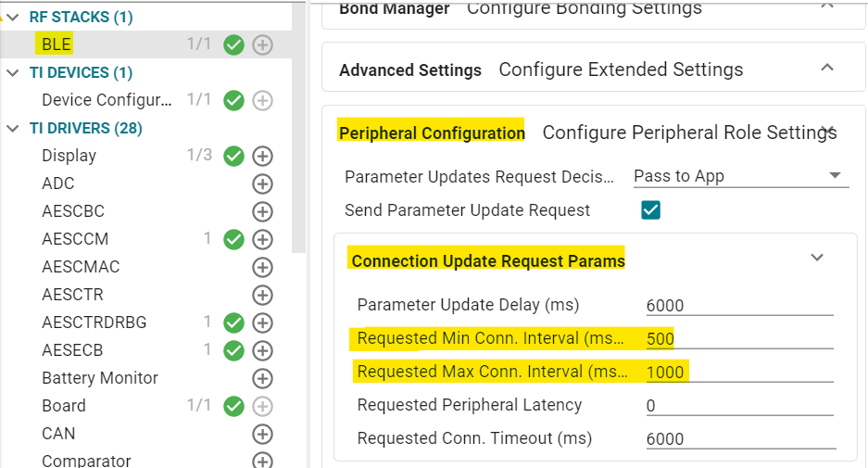Viewport: 868px width, 468px height.
Task: Add a Battery Monitor instance
Action: (x=262, y=378)
